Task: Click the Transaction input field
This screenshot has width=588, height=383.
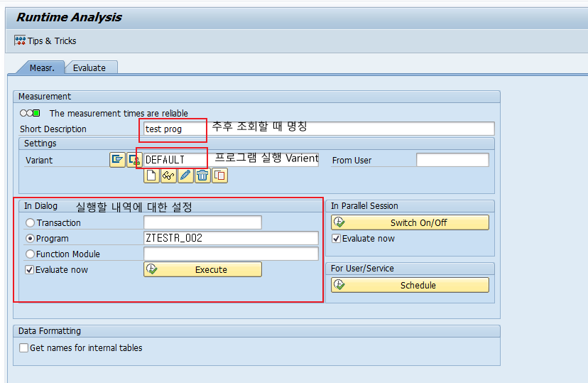Action: tap(202, 222)
